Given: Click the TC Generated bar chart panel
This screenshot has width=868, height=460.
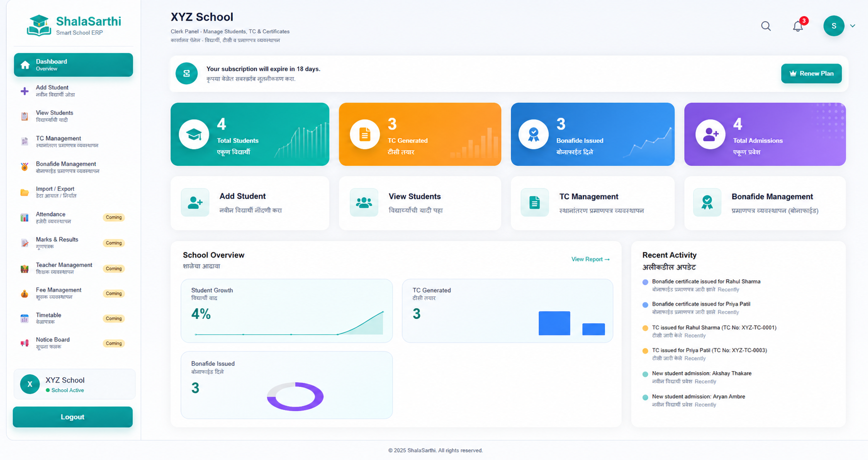Looking at the screenshot, I should (507, 311).
